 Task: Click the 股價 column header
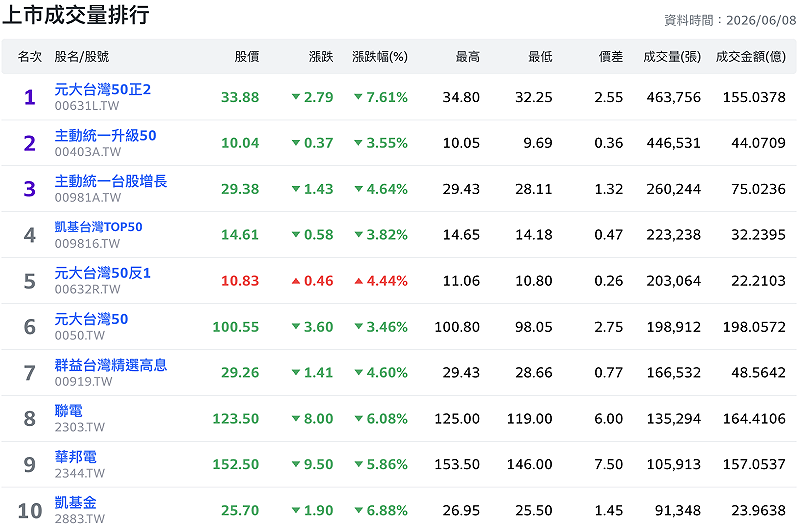click(x=246, y=57)
